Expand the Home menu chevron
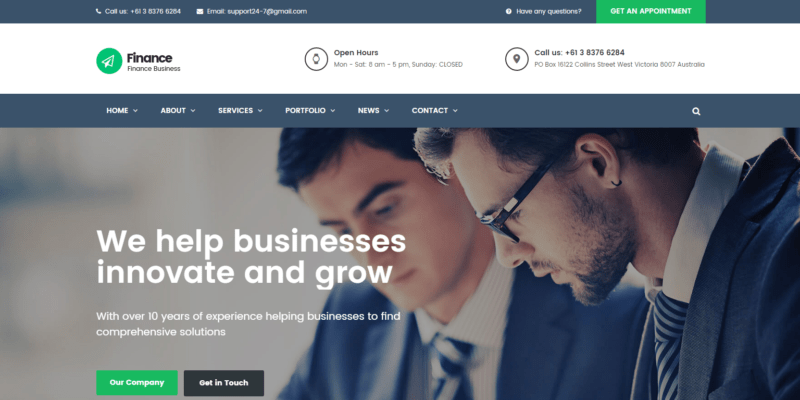 [135, 111]
